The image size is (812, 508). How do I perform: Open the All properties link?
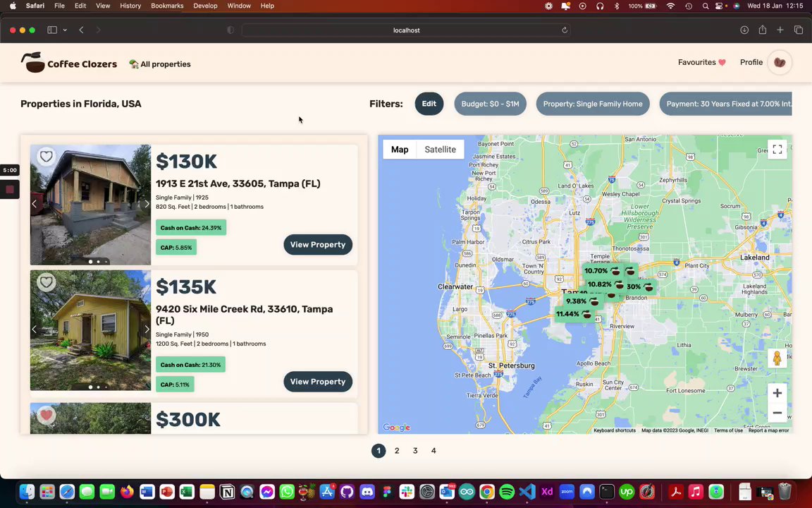[x=160, y=64]
